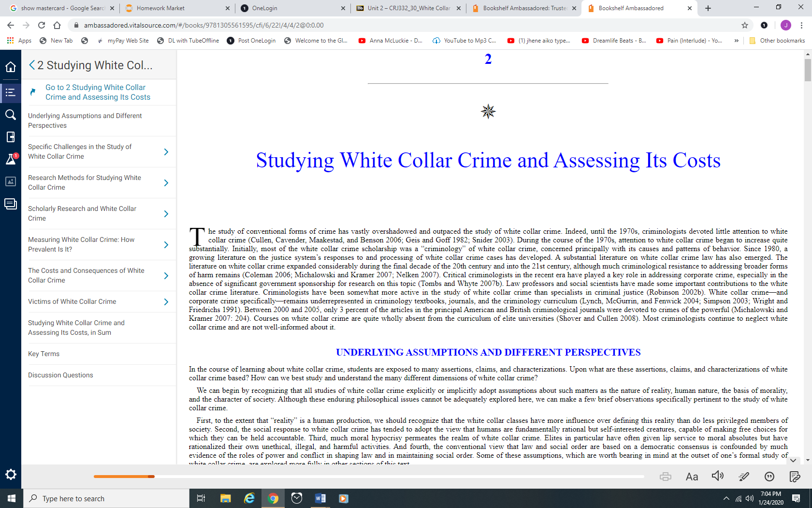Show hidden system tray icons
This screenshot has height=508, width=812.
tap(726, 498)
